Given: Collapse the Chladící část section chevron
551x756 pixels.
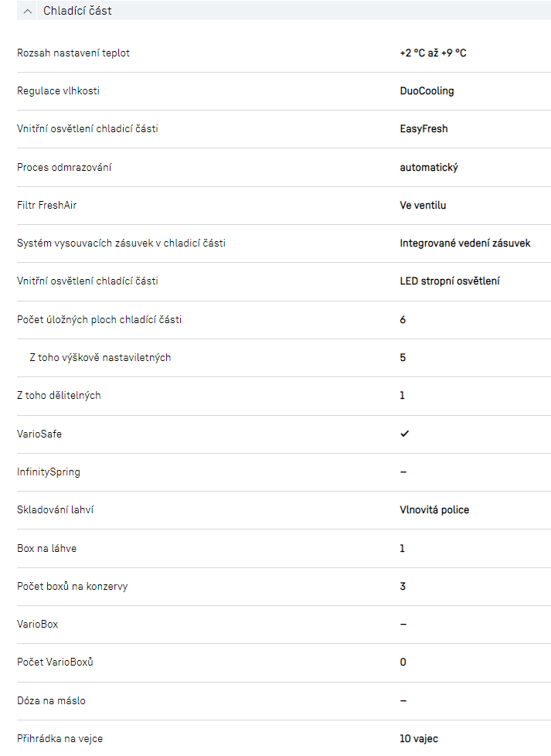Looking at the screenshot, I should pos(28,12).
